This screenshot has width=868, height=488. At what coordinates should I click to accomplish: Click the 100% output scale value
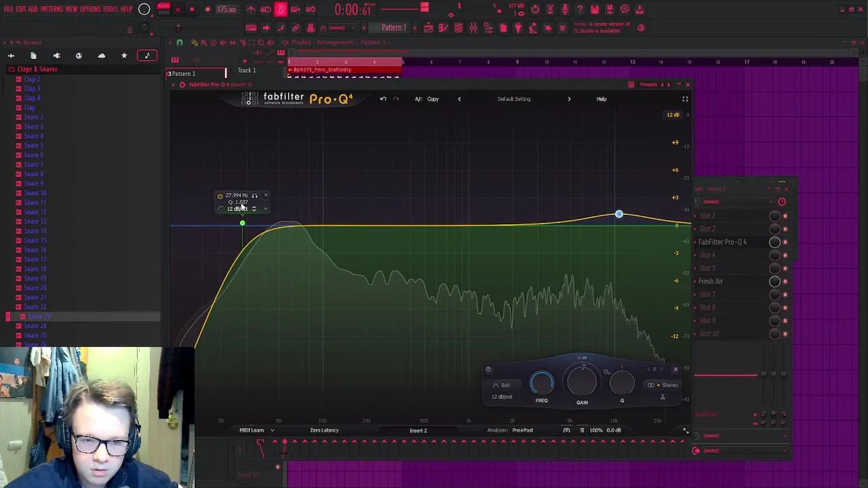coord(596,430)
